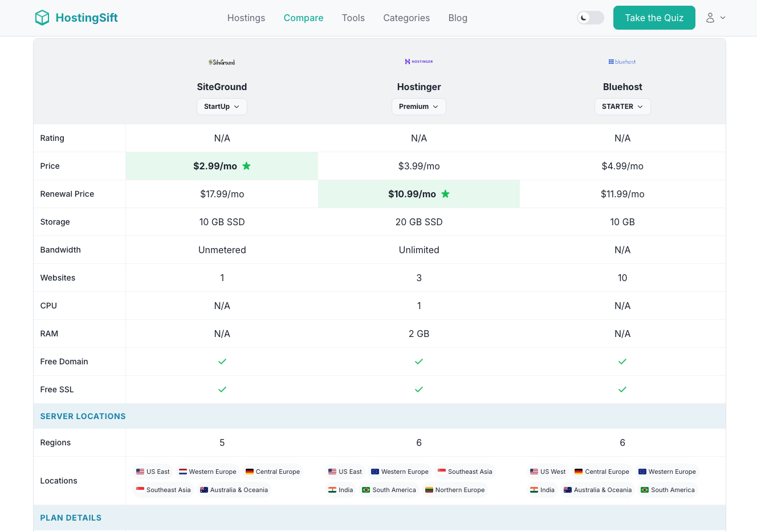Click Bluehost's India flag
The height and width of the screenshot is (532, 757).
pos(534,490)
